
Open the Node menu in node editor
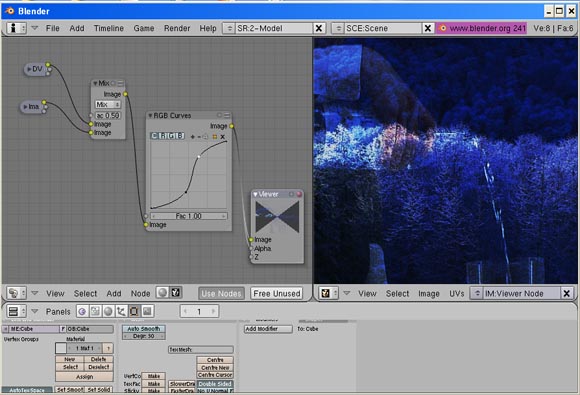[x=141, y=293]
